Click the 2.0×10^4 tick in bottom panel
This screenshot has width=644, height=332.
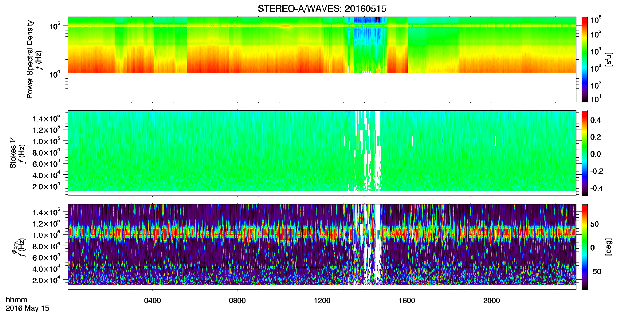[46, 280]
